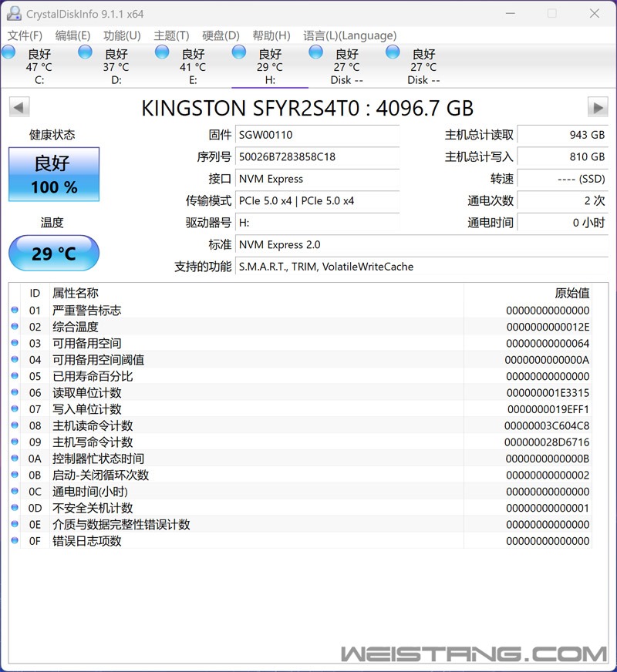The width and height of the screenshot is (617, 672).
Task: Click raw value 0000000000012E for 综合温度
Action: click(548, 327)
